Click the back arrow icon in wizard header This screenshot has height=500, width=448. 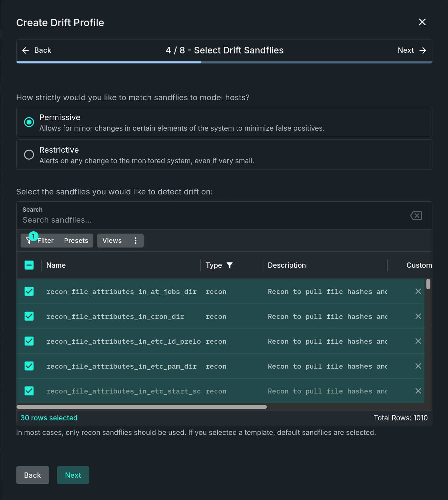point(26,50)
